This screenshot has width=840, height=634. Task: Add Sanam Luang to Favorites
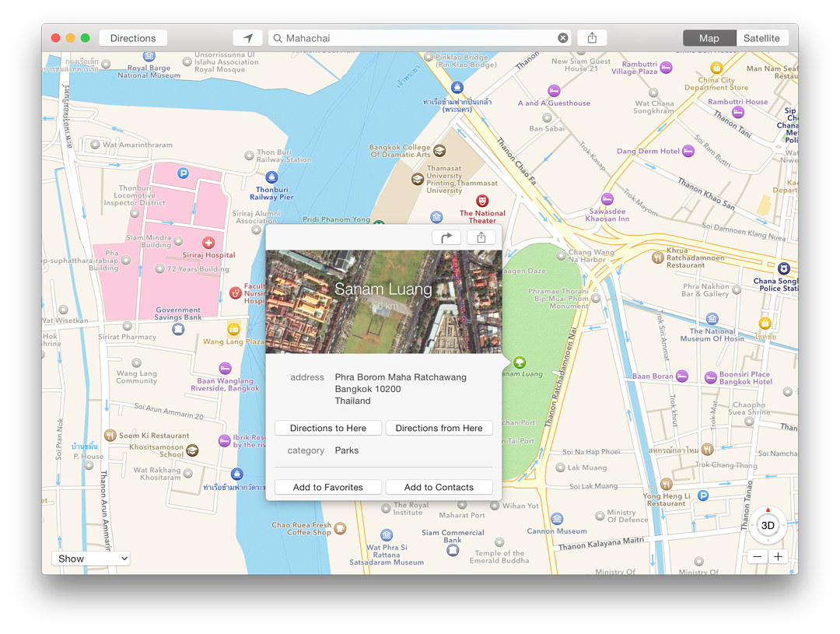[328, 487]
